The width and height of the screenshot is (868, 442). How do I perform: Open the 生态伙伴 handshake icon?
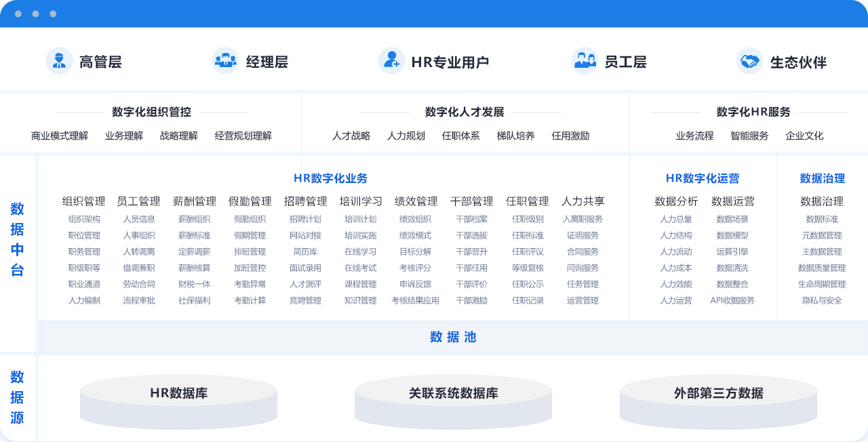749,61
